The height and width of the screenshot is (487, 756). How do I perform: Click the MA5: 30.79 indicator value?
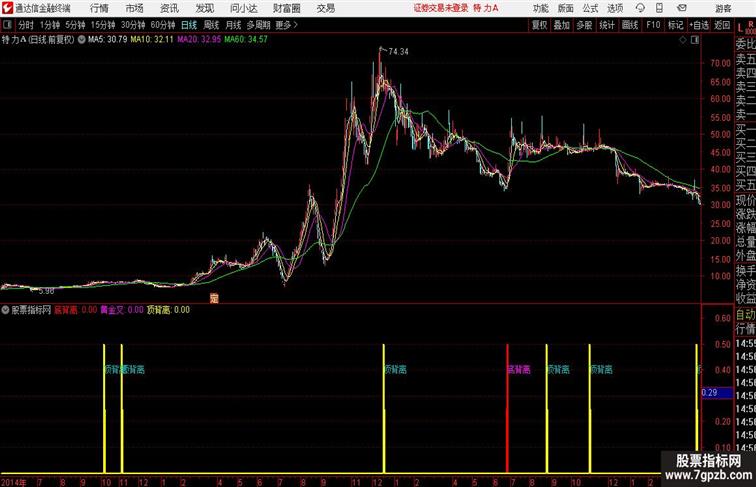click(108, 40)
